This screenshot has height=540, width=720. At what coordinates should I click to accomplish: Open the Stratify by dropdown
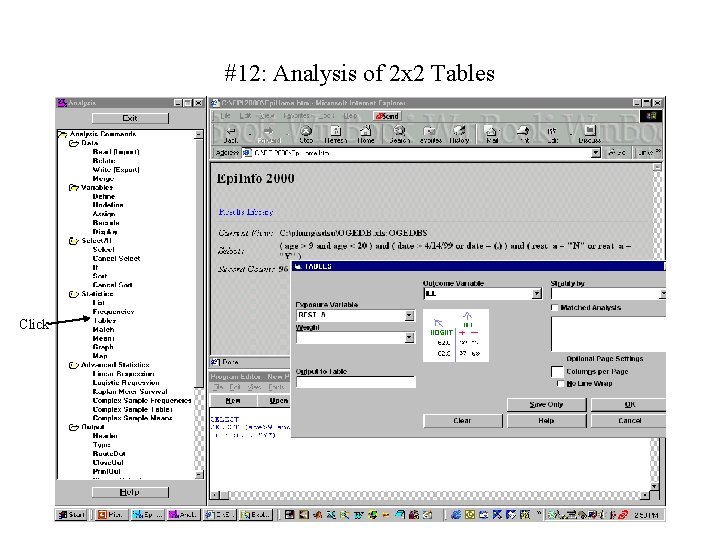[663, 293]
